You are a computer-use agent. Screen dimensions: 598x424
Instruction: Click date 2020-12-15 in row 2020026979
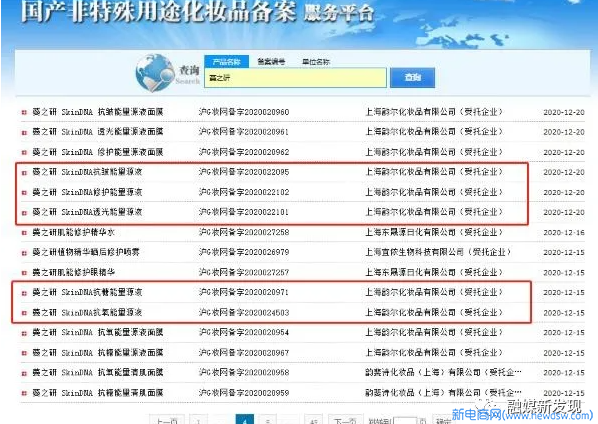click(x=564, y=252)
